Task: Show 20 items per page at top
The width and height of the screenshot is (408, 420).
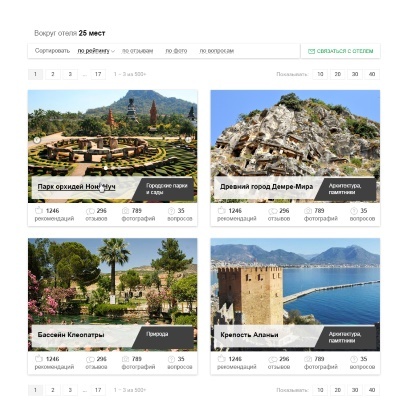Action: [337, 74]
